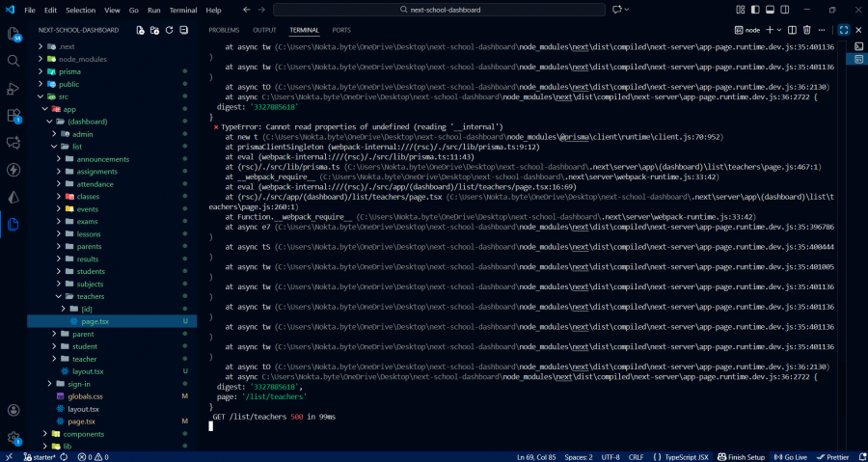Open the Manage gear icon
Screen dimensions: 868x462
pos(14,438)
